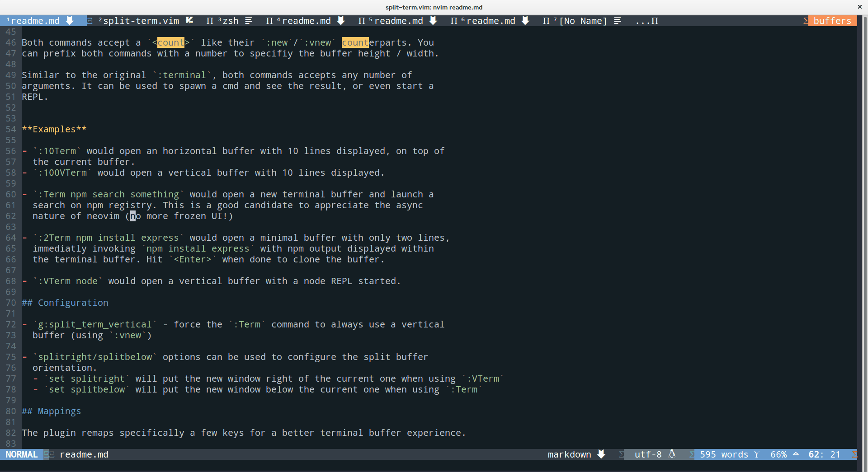Click the orange buffers label

832,21
